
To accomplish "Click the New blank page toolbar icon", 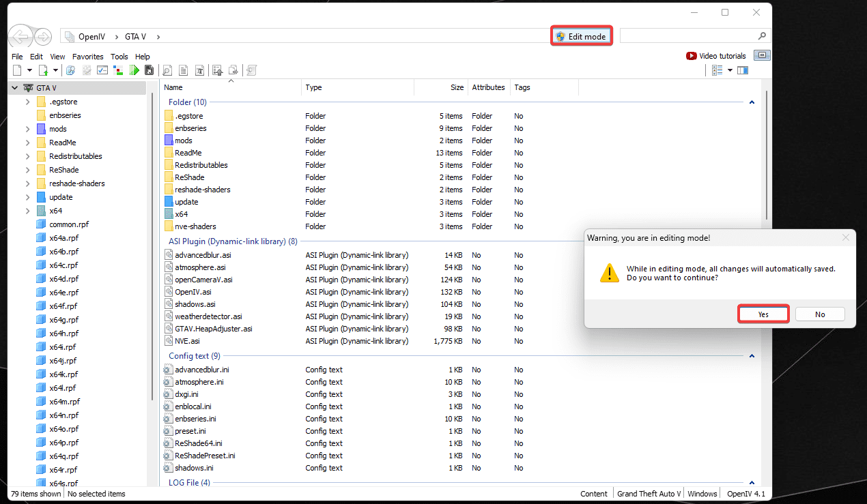I will coord(18,70).
